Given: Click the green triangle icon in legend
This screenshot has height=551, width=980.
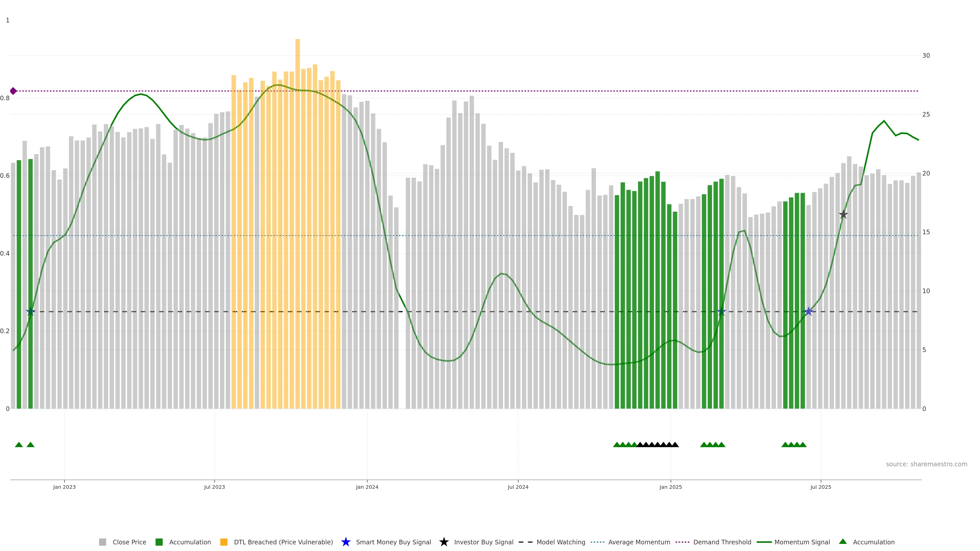Looking at the screenshot, I should click(843, 542).
